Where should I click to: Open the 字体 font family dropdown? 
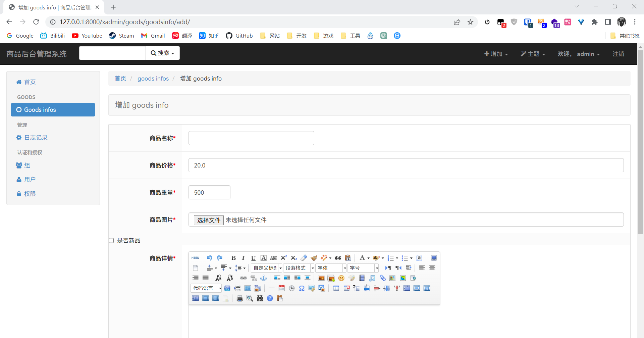tap(331, 268)
